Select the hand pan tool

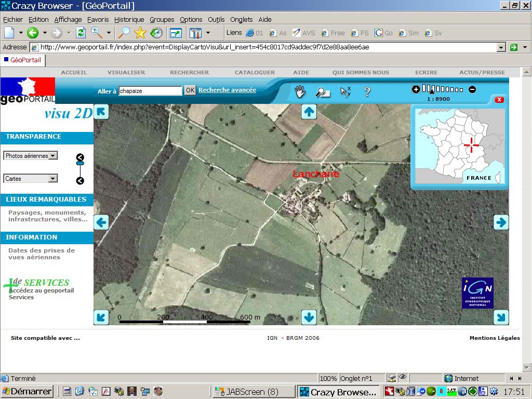(x=300, y=91)
